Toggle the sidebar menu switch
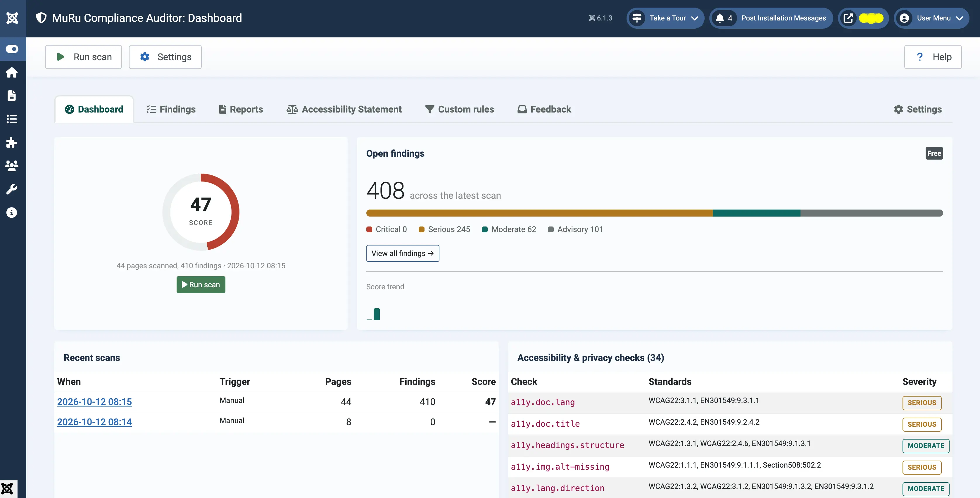The width and height of the screenshot is (980, 498). [x=12, y=49]
